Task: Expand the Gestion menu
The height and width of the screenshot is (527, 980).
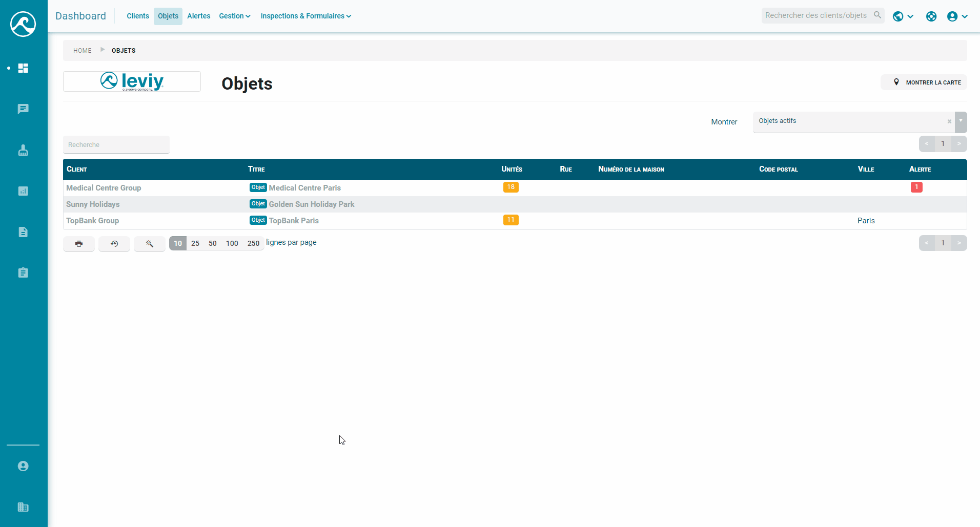Action: (235, 16)
